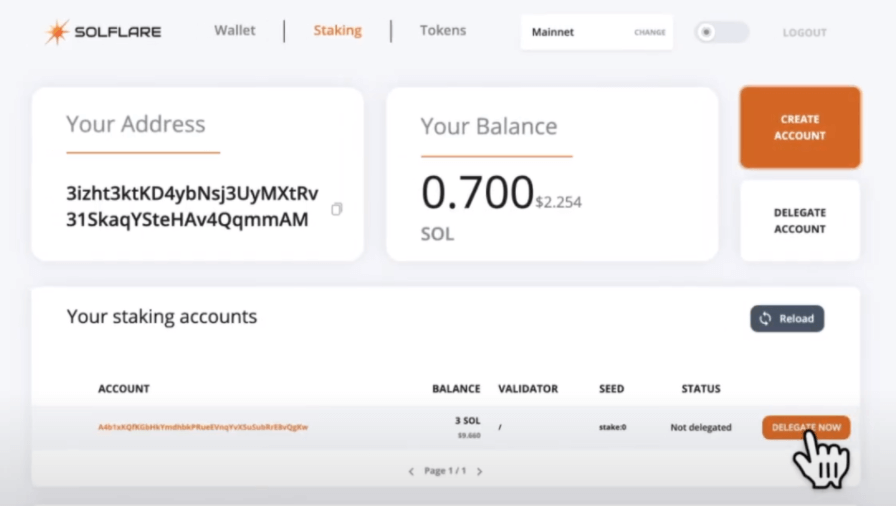Open the Tokens tab
The height and width of the screenshot is (506, 896).
coord(443,31)
